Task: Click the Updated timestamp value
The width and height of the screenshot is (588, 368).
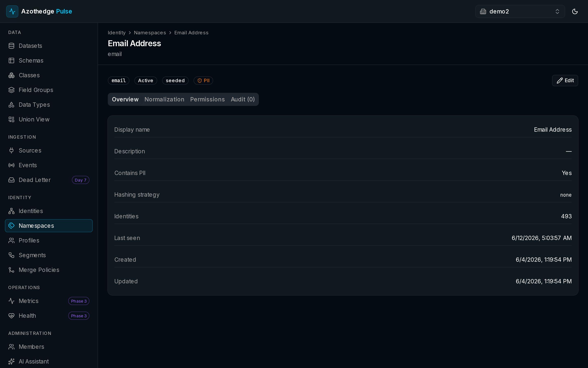Action: (543, 281)
